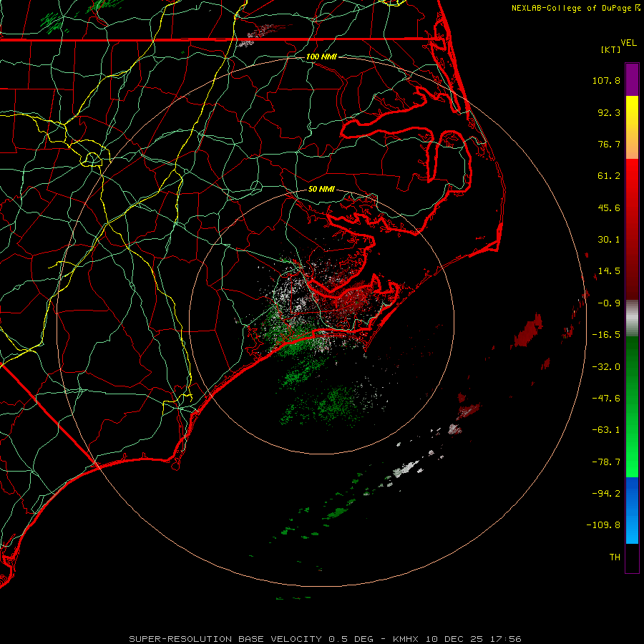Click the purple segment of the color bar
Image resolution: width=644 pixels, height=644 pixels.
point(632,79)
